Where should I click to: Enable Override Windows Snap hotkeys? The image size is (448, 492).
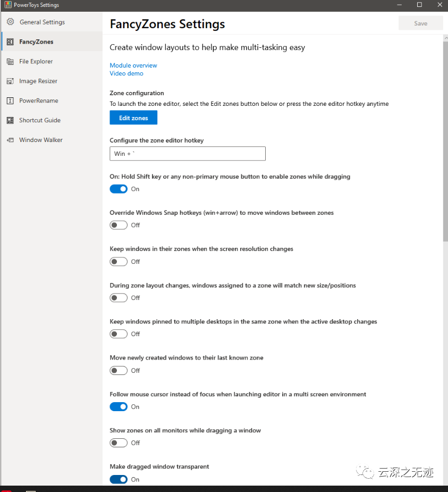tap(118, 225)
